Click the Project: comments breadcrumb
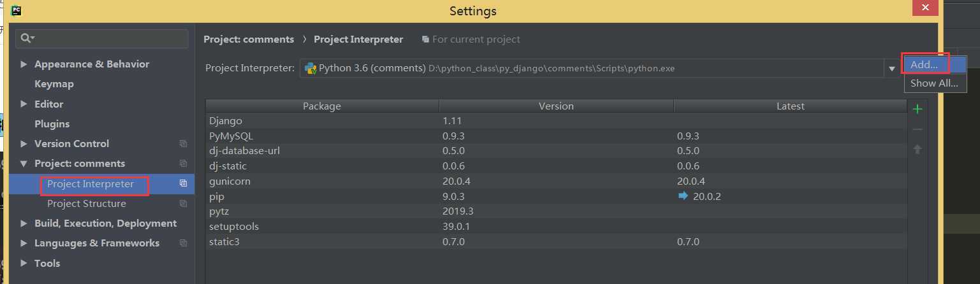Screen dimensions: 980x284 (249, 39)
